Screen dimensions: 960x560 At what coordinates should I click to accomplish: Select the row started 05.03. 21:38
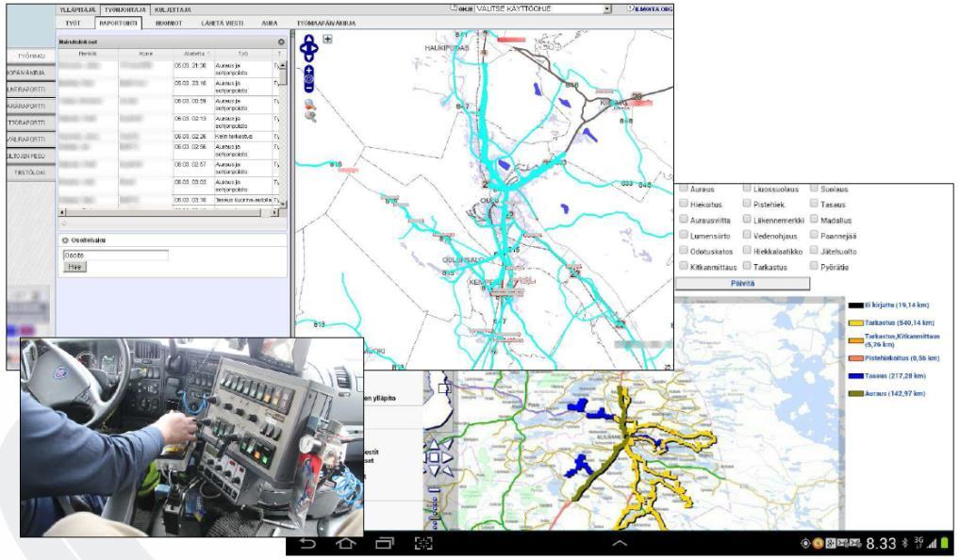(x=169, y=69)
